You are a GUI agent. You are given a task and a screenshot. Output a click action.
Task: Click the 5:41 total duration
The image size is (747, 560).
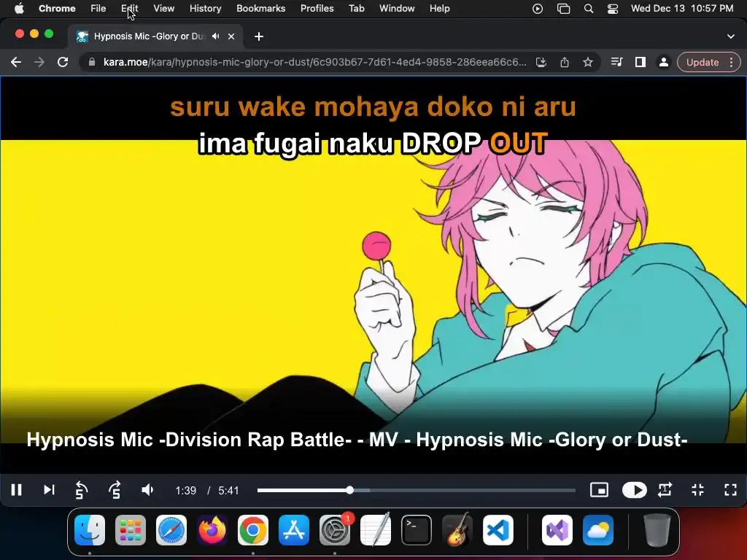pyautogui.click(x=228, y=491)
